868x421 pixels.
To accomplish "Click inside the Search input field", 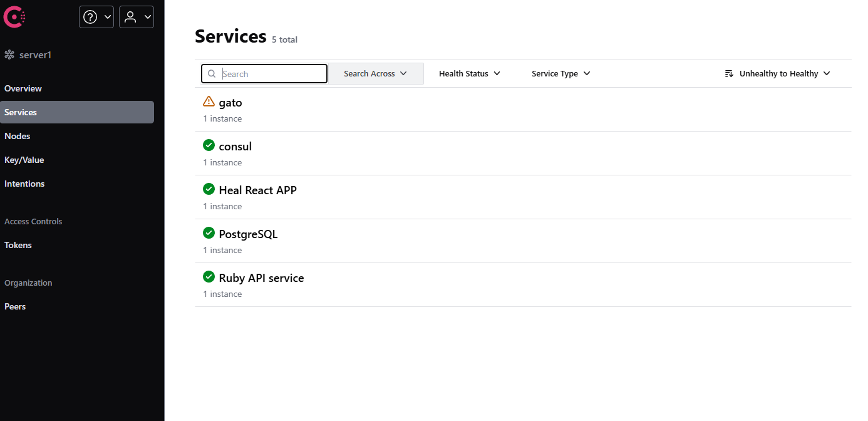I will click(x=269, y=73).
